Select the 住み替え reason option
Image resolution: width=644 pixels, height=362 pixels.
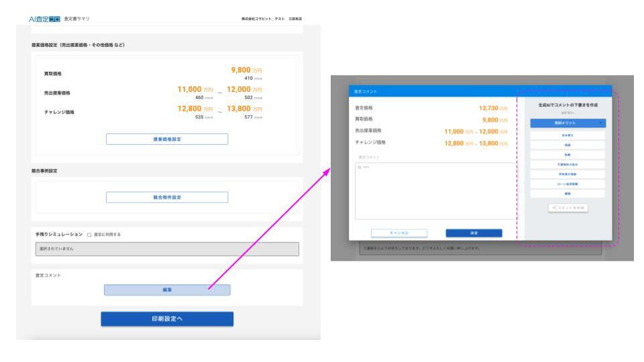pos(568,135)
